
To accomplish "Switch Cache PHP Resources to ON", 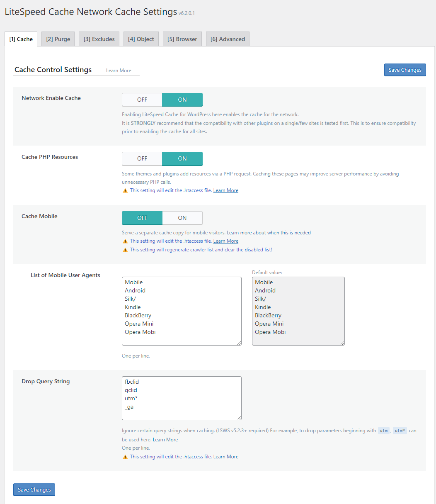I will (x=182, y=158).
